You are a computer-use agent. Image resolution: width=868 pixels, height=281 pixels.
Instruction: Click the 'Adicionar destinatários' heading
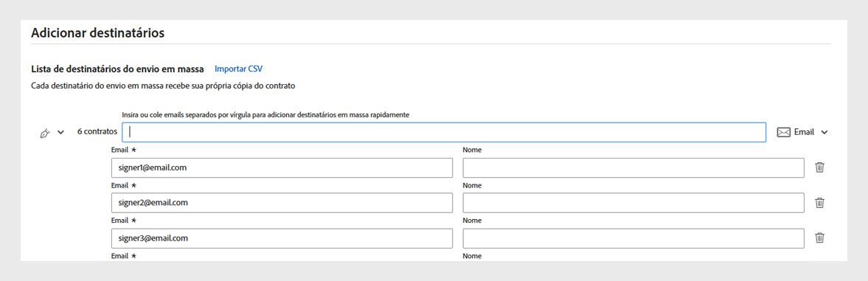(x=97, y=32)
